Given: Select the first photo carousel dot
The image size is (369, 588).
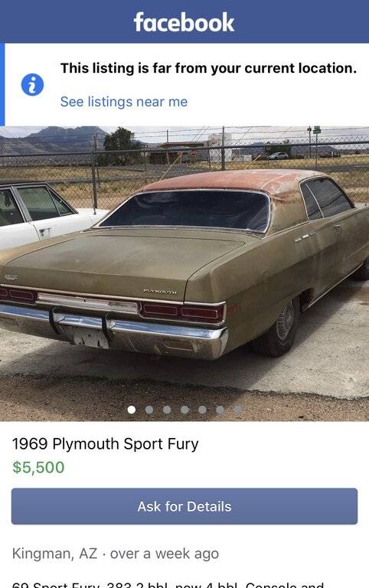Looking at the screenshot, I should pos(131,410).
